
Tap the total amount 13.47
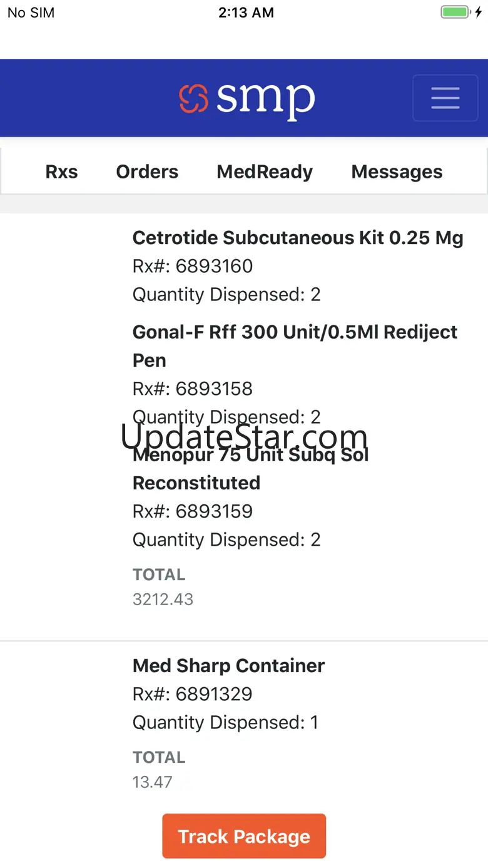click(152, 782)
